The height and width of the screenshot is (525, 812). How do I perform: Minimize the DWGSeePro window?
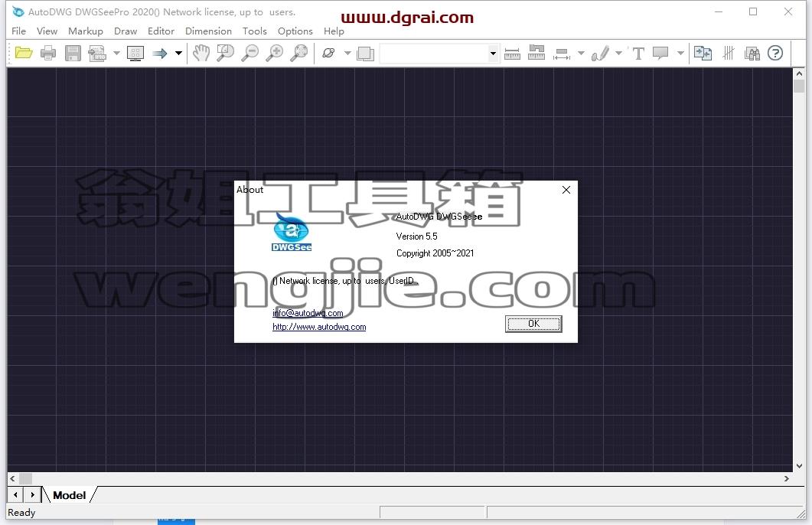[x=719, y=11]
